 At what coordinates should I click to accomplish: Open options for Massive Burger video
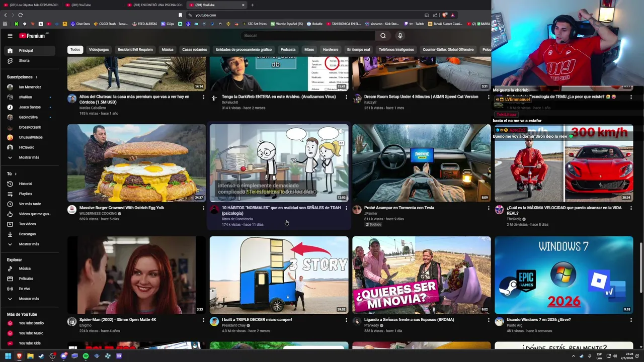pyautogui.click(x=203, y=208)
